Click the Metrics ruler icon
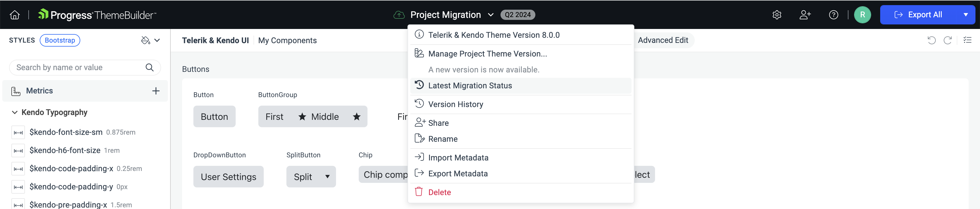The image size is (980, 209). coord(16,91)
